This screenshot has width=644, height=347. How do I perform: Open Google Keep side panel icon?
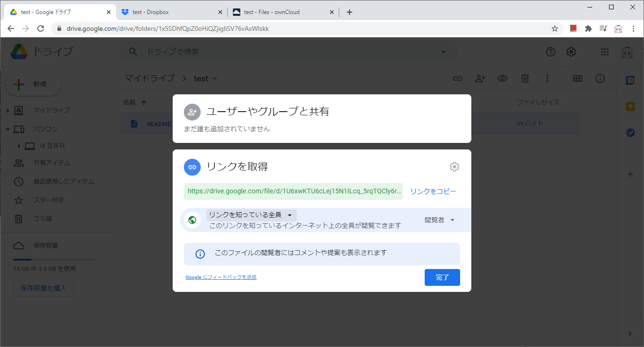click(630, 106)
